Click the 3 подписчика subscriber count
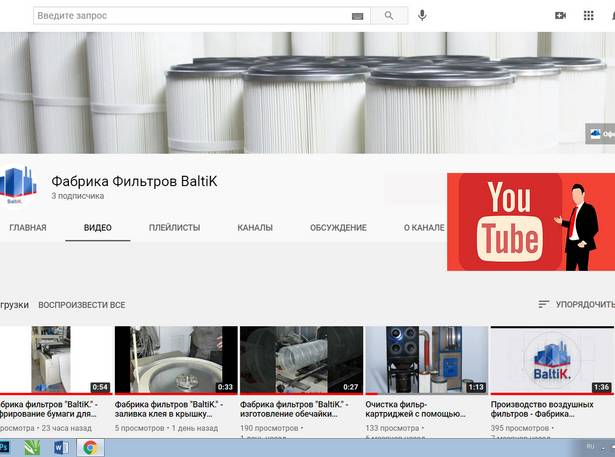615x457 pixels. (x=78, y=196)
